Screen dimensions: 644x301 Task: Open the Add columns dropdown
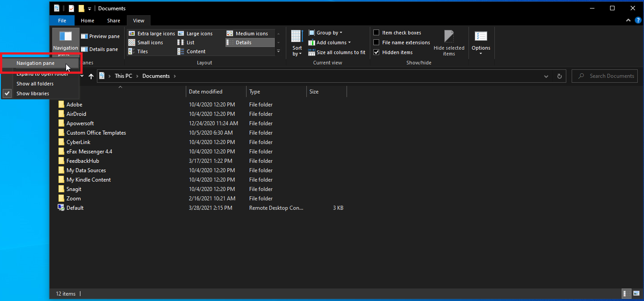pos(330,42)
